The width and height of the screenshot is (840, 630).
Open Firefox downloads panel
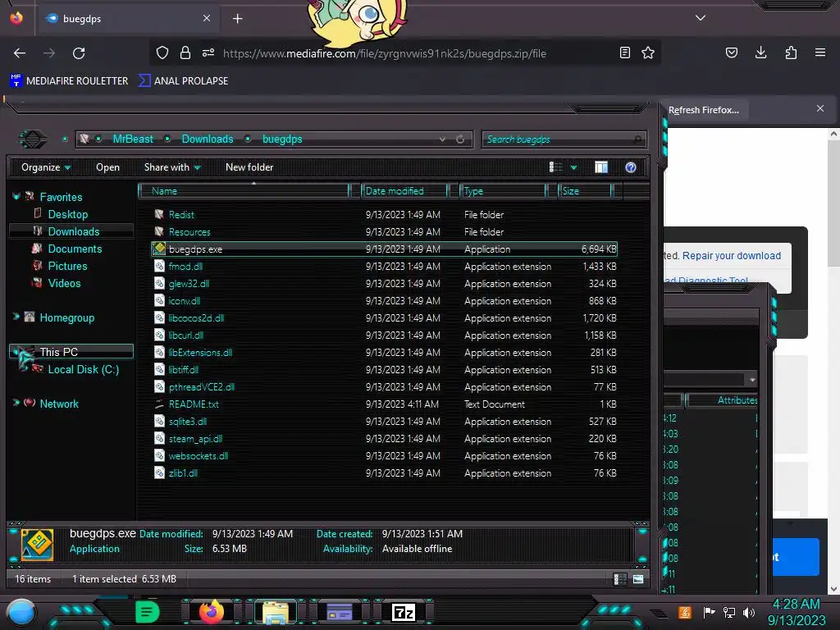coord(760,52)
